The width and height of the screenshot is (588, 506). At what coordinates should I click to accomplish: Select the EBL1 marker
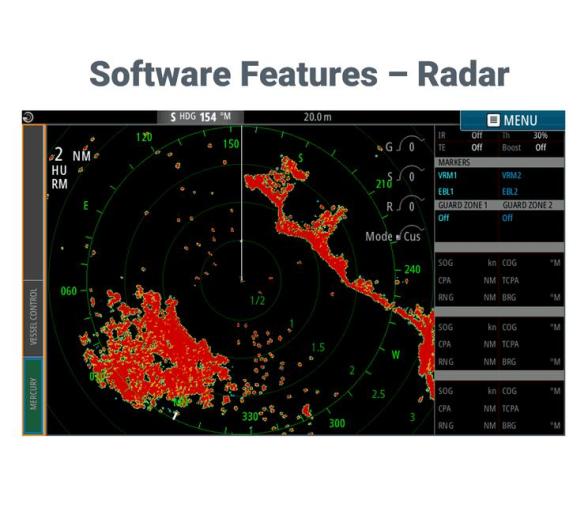coord(446,192)
